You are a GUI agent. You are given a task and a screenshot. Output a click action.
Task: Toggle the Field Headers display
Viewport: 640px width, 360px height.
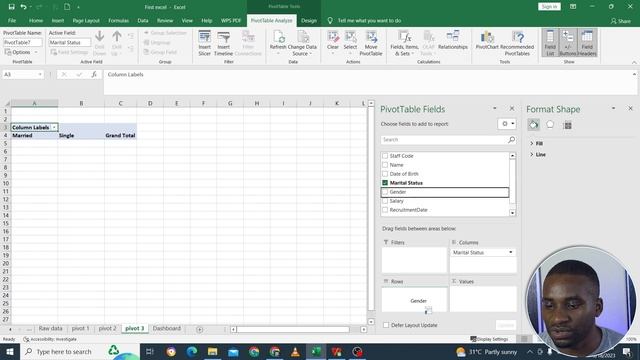pyautogui.click(x=587, y=42)
